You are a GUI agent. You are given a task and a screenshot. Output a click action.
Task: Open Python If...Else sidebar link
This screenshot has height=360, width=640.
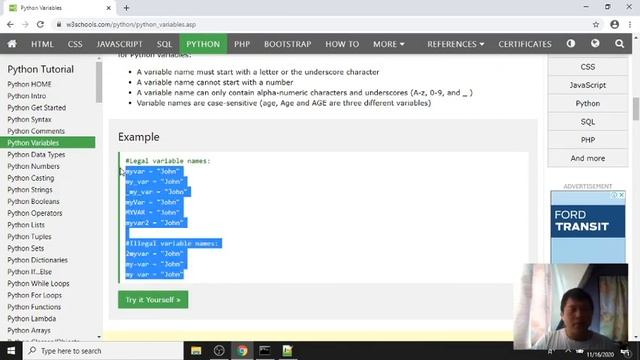pyautogui.click(x=29, y=272)
